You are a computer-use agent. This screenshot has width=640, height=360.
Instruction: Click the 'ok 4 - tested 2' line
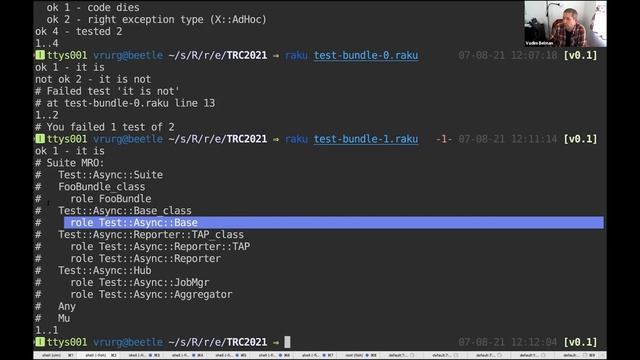tap(78, 31)
